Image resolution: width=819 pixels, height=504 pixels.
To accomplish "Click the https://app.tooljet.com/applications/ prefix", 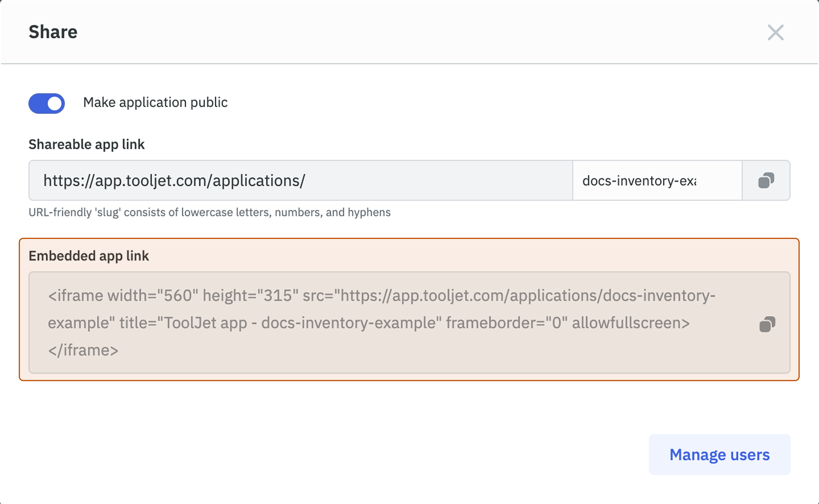I will 301,180.
